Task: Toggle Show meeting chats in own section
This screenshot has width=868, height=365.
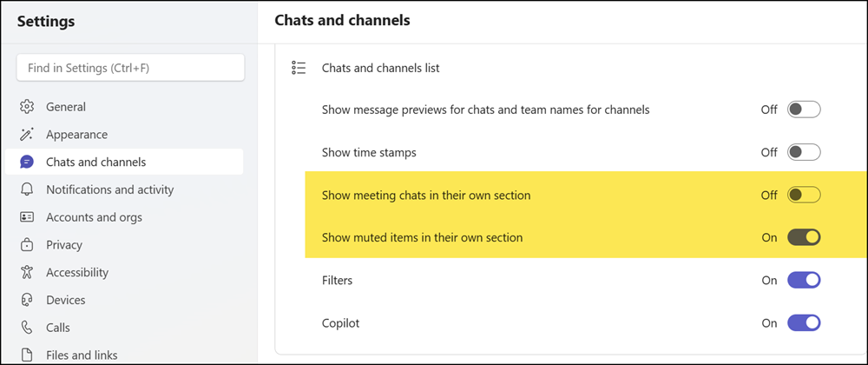Action: pyautogui.click(x=804, y=195)
